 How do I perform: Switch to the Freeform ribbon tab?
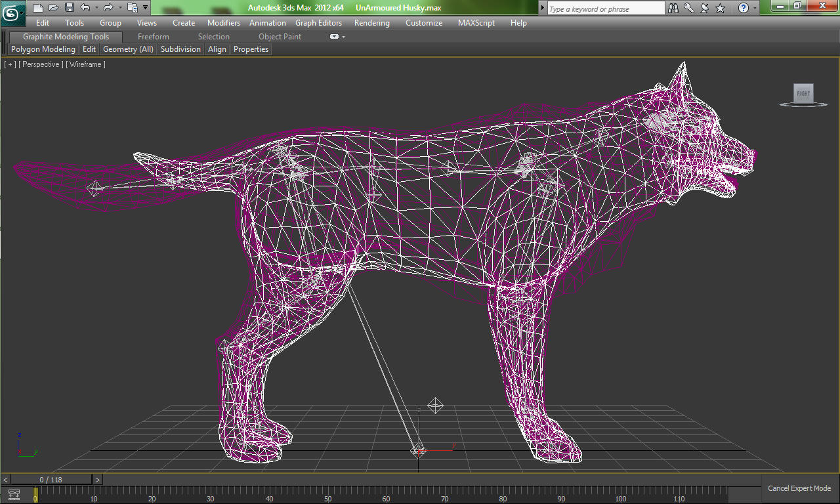coord(154,37)
